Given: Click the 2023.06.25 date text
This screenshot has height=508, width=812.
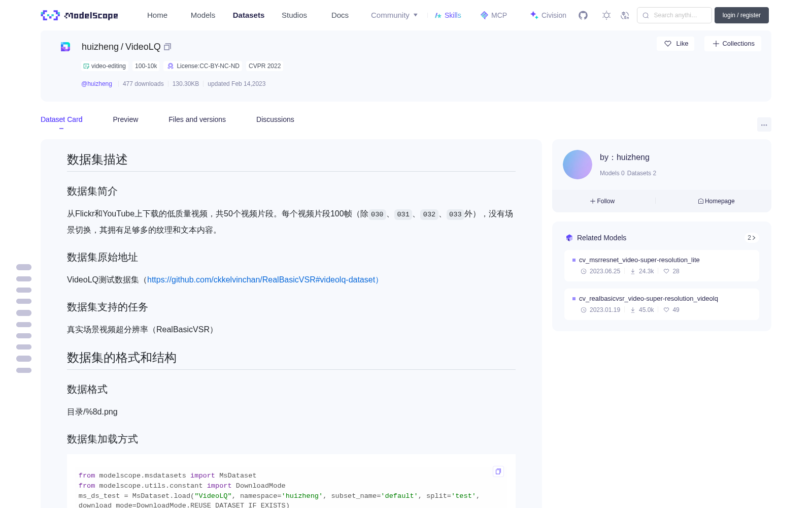Looking at the screenshot, I should (x=605, y=271).
